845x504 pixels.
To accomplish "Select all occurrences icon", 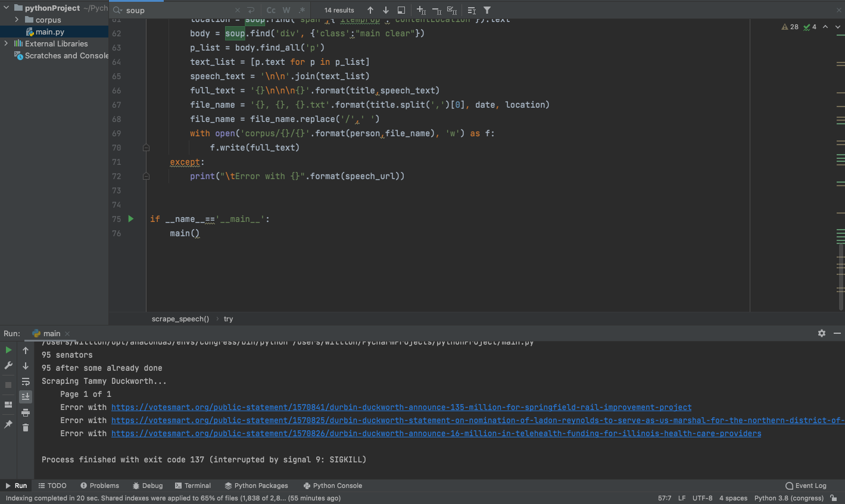I will [x=452, y=10].
